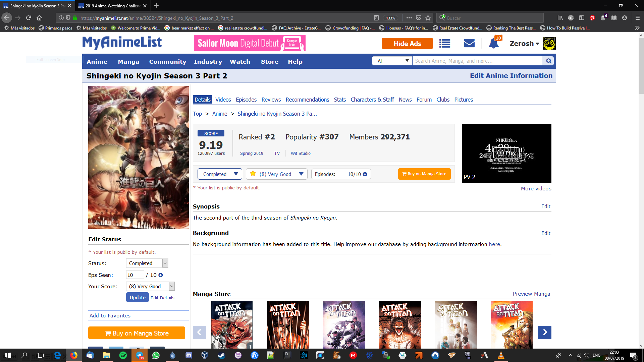Play the PV 2 video
644x362 pixels.
coord(506,153)
